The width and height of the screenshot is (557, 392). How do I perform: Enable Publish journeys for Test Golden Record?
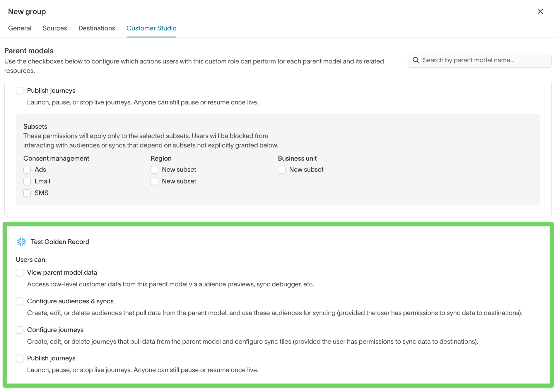coord(19,358)
